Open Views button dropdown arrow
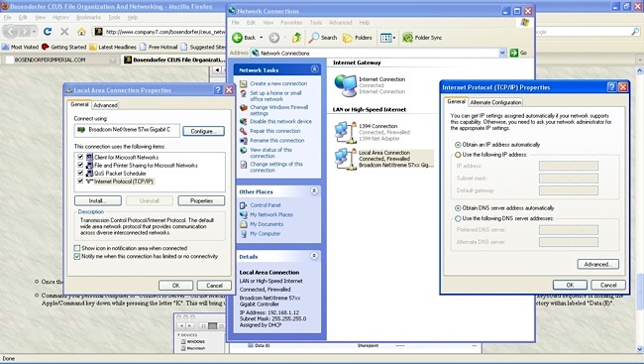The width and height of the screenshot is (644, 364). click(x=394, y=38)
